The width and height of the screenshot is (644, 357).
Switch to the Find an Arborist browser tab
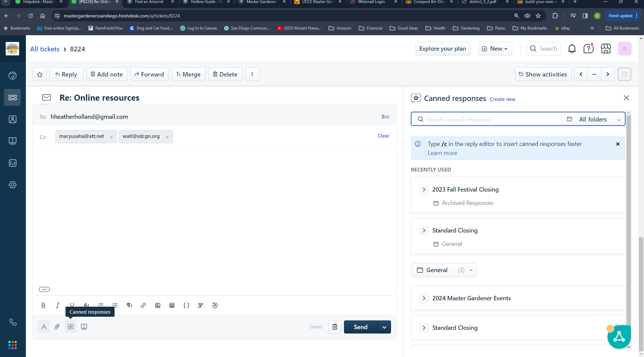[x=149, y=2]
